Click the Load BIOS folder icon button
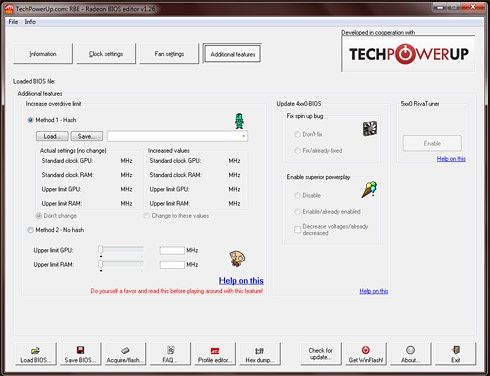Screen dimensions: 490x376 click(35, 354)
